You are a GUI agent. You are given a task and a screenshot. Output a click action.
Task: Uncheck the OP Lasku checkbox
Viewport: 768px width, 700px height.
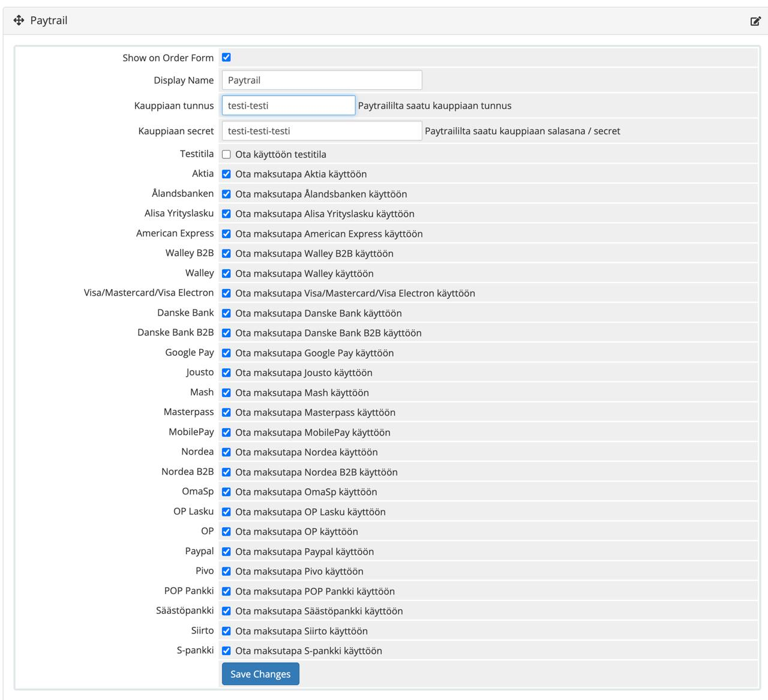(x=226, y=512)
